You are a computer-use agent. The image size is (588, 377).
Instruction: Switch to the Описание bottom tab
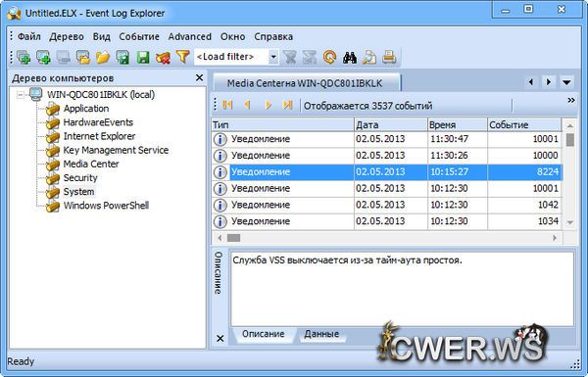point(264,334)
